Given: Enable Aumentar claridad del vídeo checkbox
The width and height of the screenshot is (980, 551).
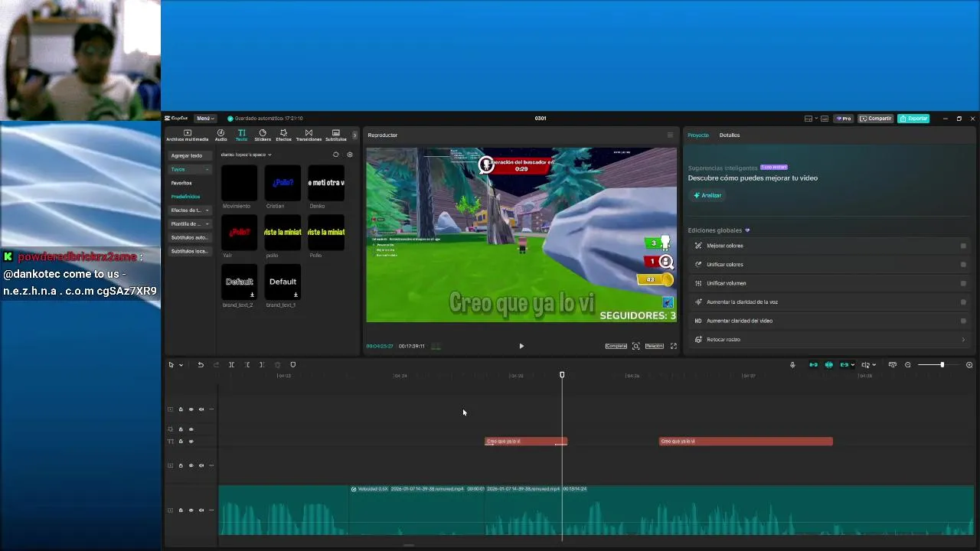Looking at the screenshot, I should pyautogui.click(x=963, y=321).
